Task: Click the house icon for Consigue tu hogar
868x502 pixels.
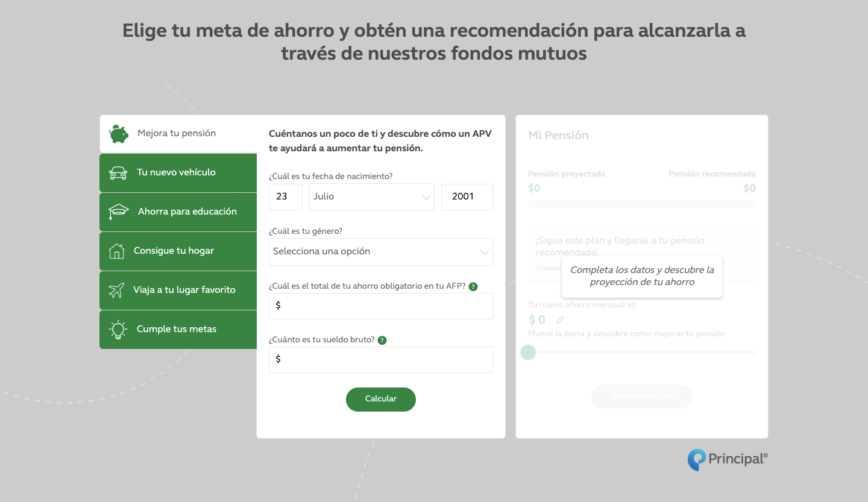Action: [116, 251]
